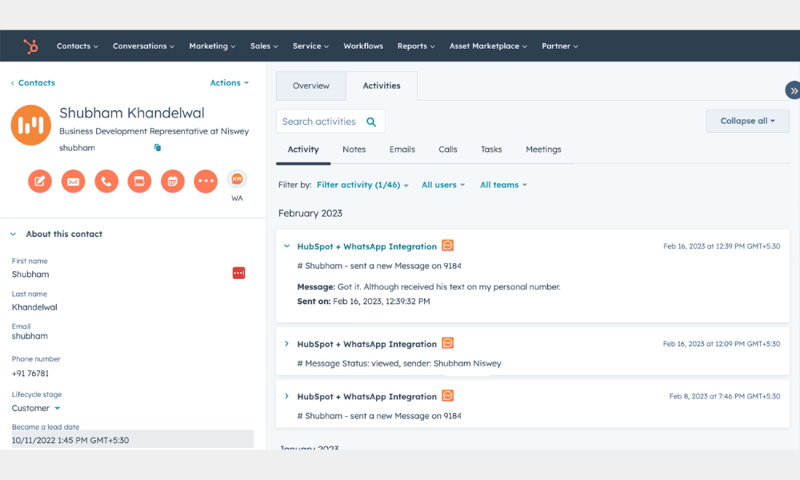Open the WA WhatsApp action icon

[237, 179]
